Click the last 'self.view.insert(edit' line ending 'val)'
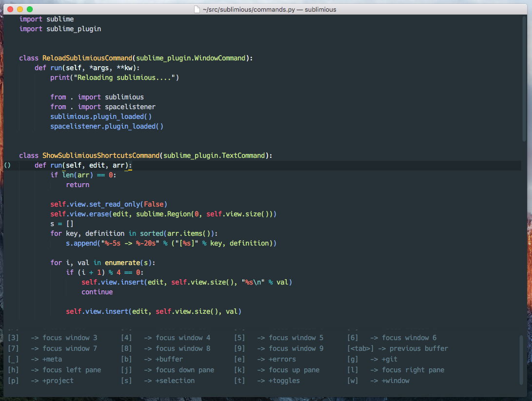The image size is (532, 401). point(154,311)
